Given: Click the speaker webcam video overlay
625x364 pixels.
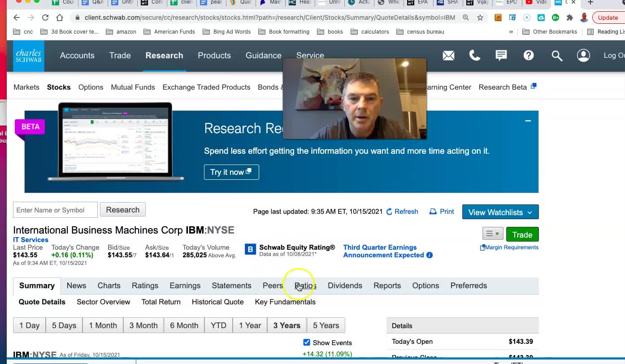Looking at the screenshot, I should (355, 98).
